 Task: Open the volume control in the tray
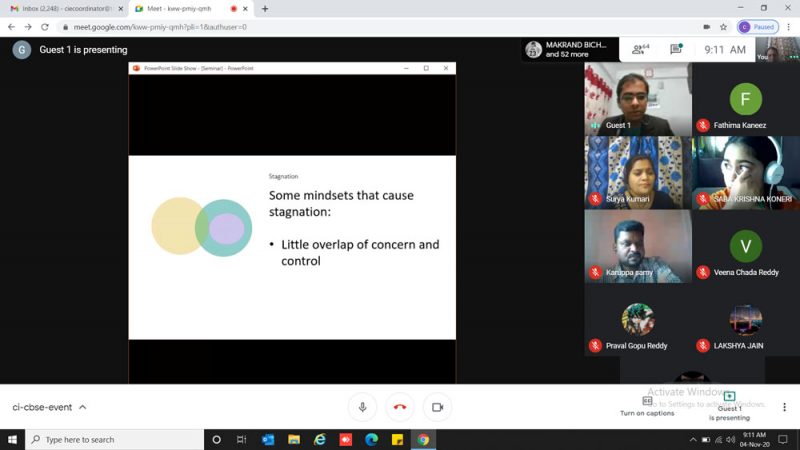click(x=731, y=439)
